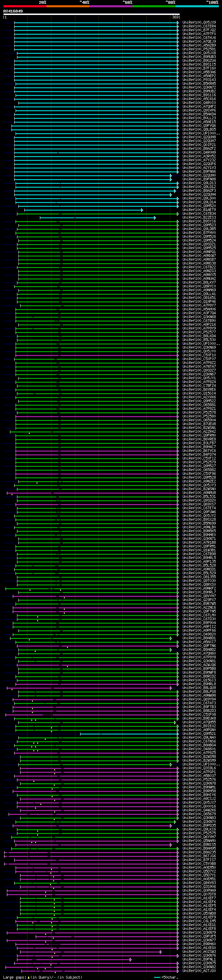Select hit label UniRef100_Q9LDB5
222x980 pixels.
click(199, 229)
